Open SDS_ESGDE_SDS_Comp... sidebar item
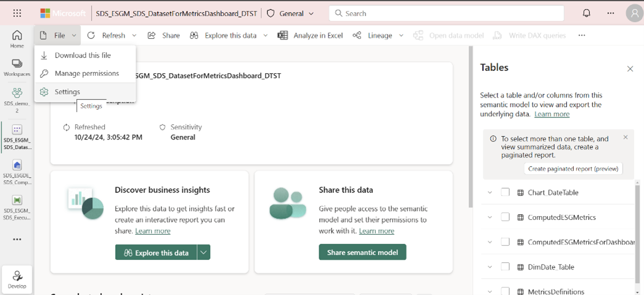 (17, 172)
